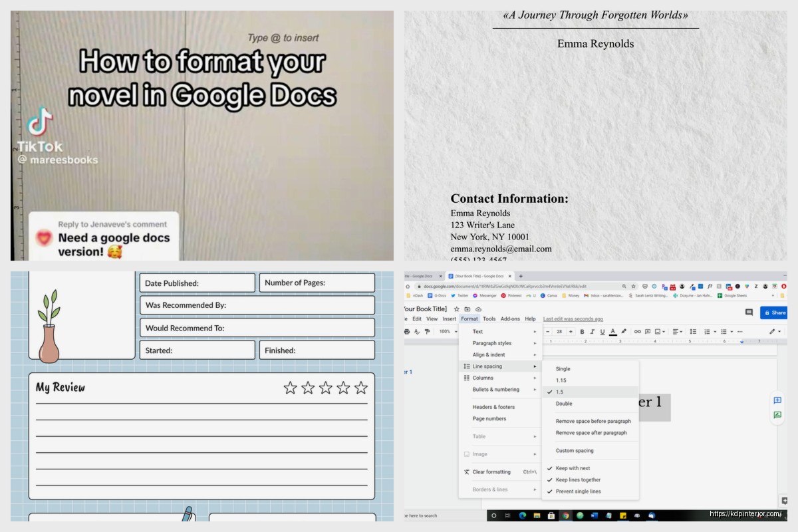Toggle the Keep lines together option
This screenshot has width=798, height=532.
(x=578, y=479)
